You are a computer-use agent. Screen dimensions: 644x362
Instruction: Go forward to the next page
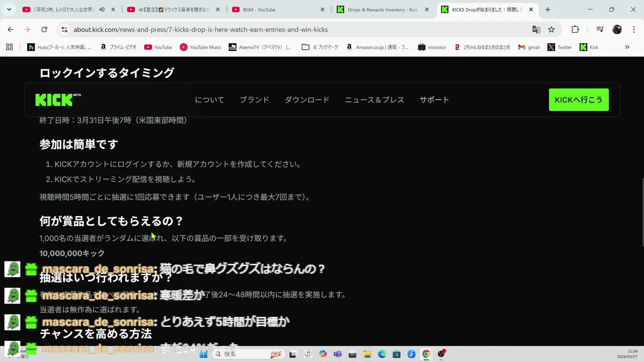tap(27, 30)
